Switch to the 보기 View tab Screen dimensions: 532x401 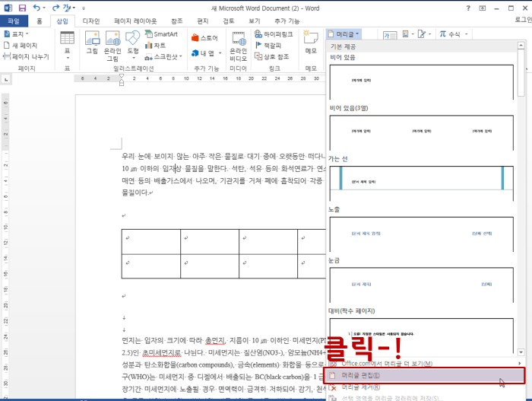(x=255, y=21)
